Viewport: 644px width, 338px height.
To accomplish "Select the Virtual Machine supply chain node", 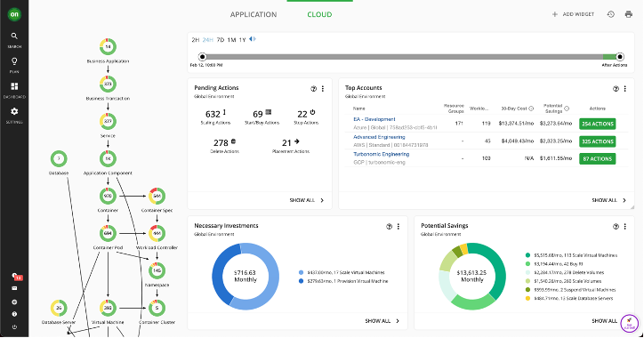I will point(108,308).
